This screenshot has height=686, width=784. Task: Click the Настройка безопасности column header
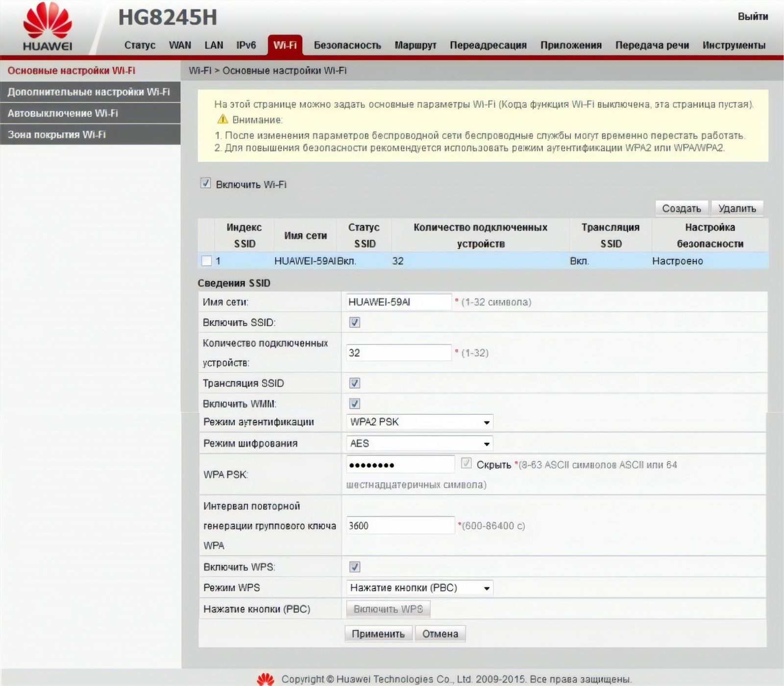click(x=710, y=236)
